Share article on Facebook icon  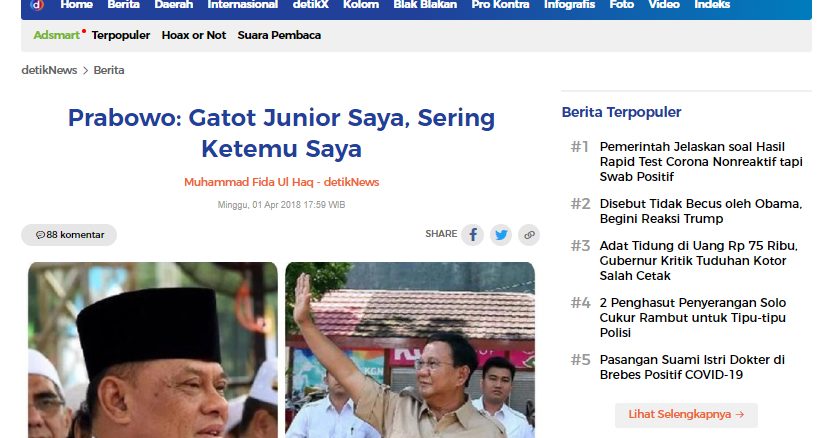[x=473, y=235]
